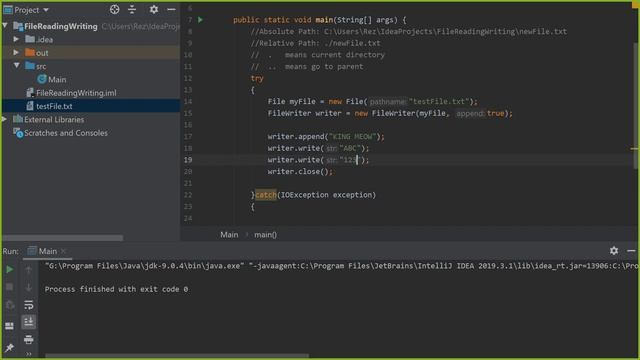Click the print console output icon
640x360 pixels.
point(29,339)
